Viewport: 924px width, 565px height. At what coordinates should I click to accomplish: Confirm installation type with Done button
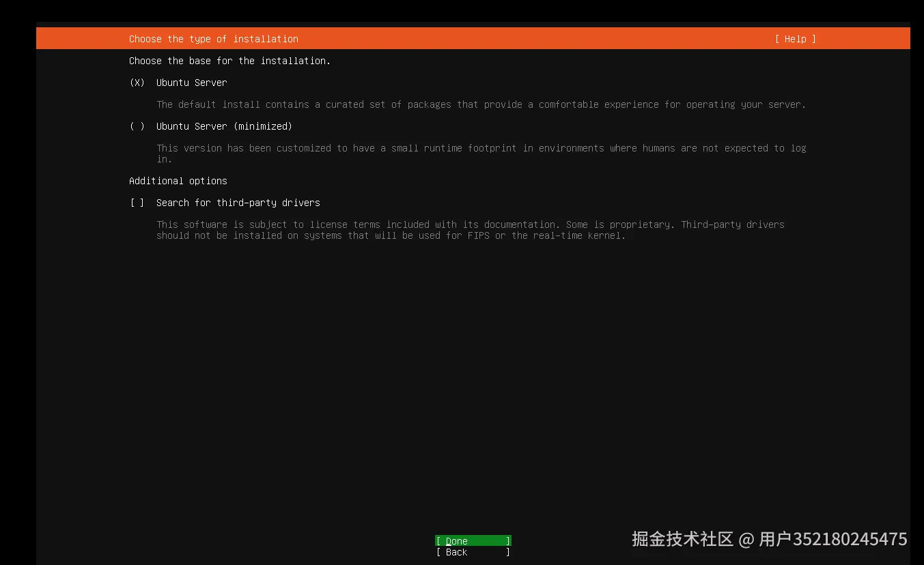[x=473, y=541]
